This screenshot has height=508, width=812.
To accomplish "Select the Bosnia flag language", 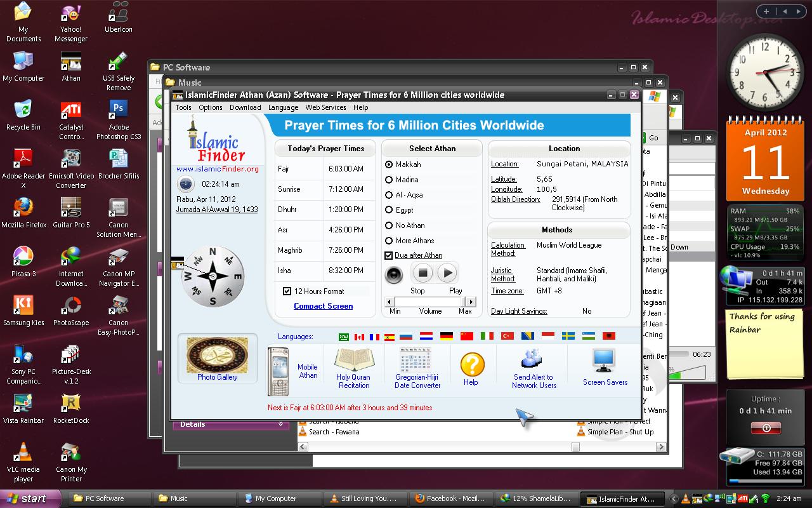I will pos(528,337).
